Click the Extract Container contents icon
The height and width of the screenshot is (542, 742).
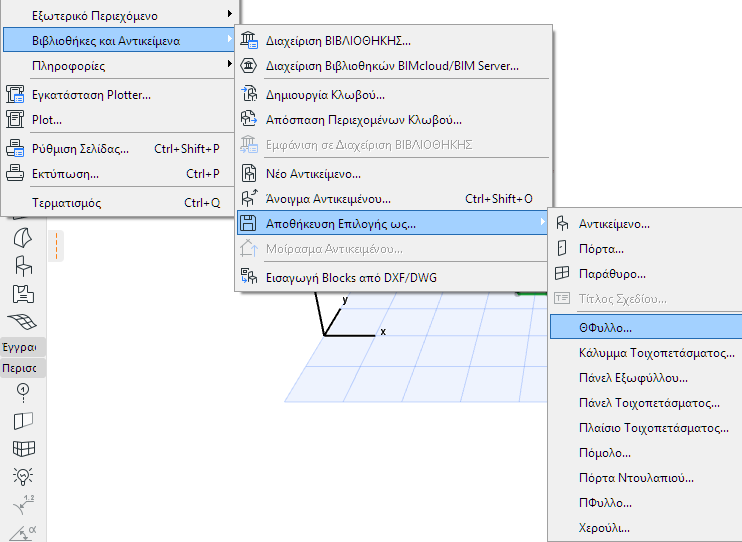pos(248,119)
